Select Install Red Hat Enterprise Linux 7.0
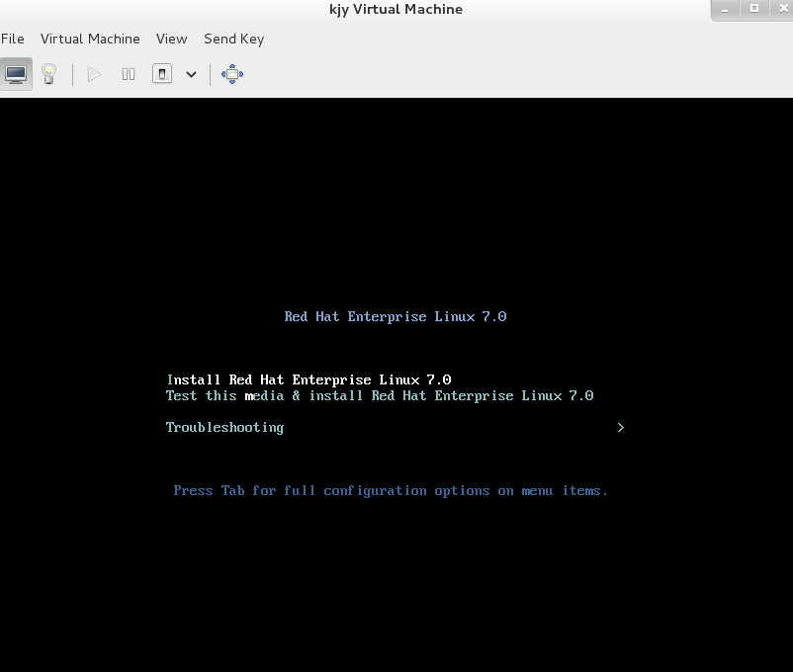The image size is (793, 672). click(309, 379)
